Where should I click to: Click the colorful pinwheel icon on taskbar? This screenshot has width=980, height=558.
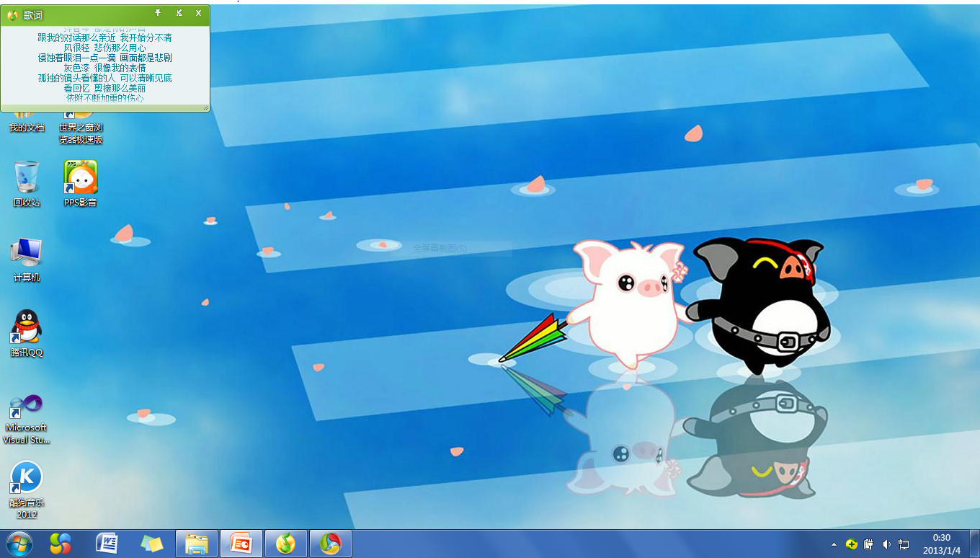(x=61, y=544)
